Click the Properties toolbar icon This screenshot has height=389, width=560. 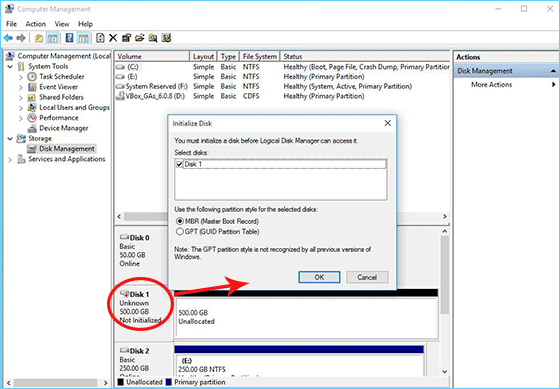(126, 38)
